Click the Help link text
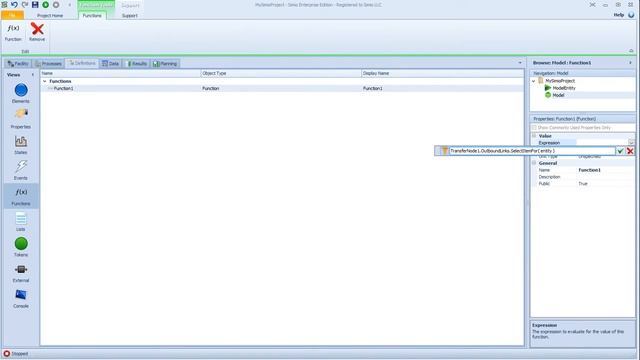This screenshot has height=360, width=640. [x=619, y=15]
